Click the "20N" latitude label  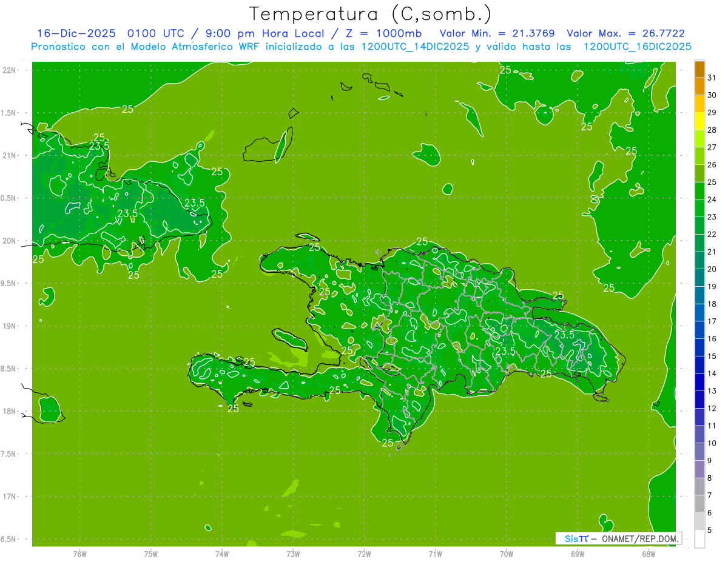click(9, 241)
